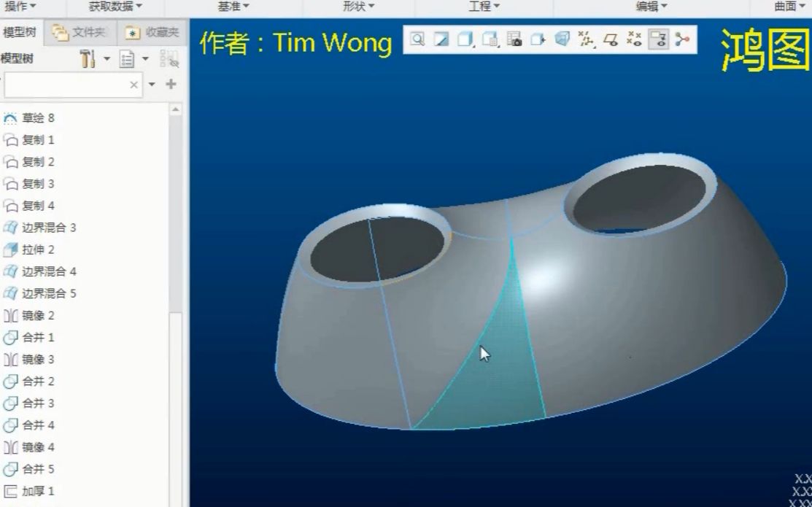This screenshot has width=812, height=507.
Task: Click the Repaint icon in graphics toolbar
Action: click(x=441, y=39)
